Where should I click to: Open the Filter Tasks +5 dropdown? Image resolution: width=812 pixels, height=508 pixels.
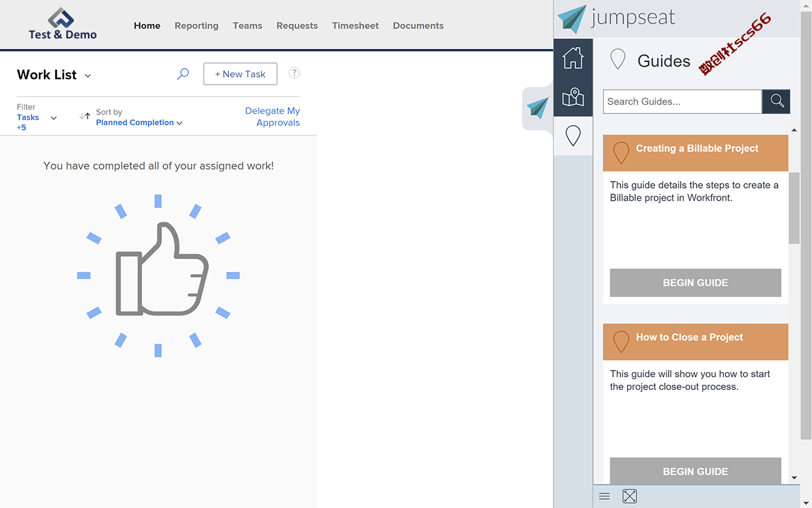click(37, 117)
